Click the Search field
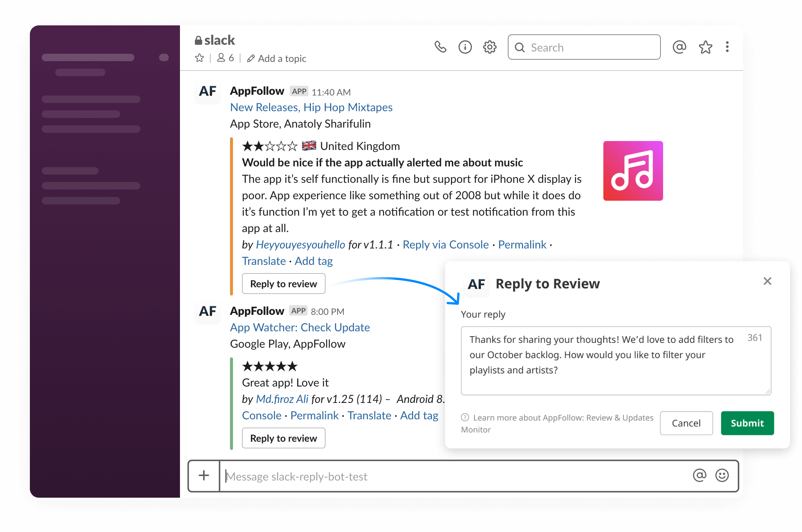Viewport: 802px width, 532px height. click(584, 47)
